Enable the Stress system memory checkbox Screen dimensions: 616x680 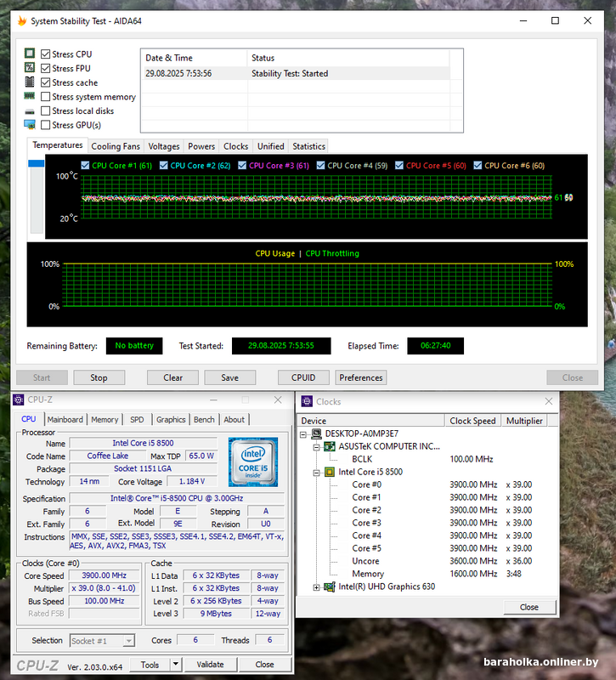point(46,97)
